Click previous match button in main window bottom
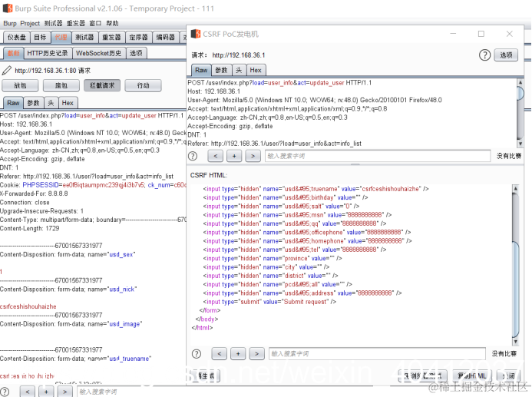 click(x=28, y=392)
